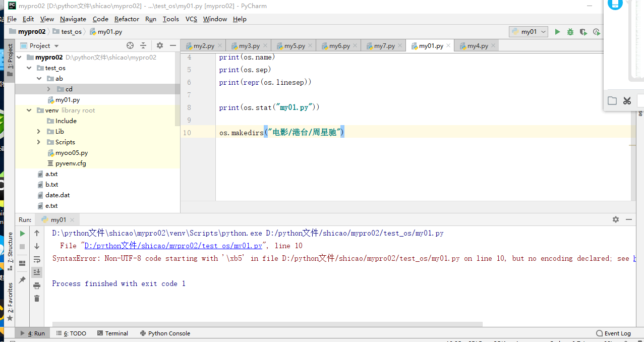Open Run panel settings gear

click(x=616, y=219)
